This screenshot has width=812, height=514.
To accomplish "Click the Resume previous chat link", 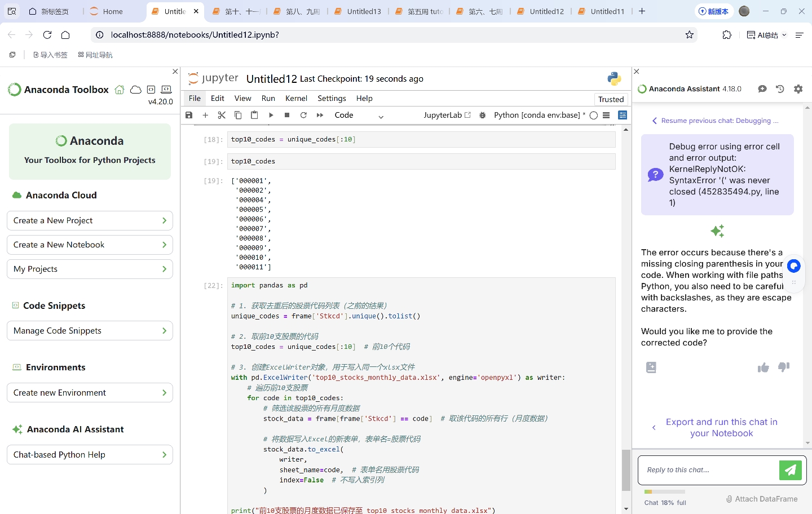I will pyautogui.click(x=719, y=121).
